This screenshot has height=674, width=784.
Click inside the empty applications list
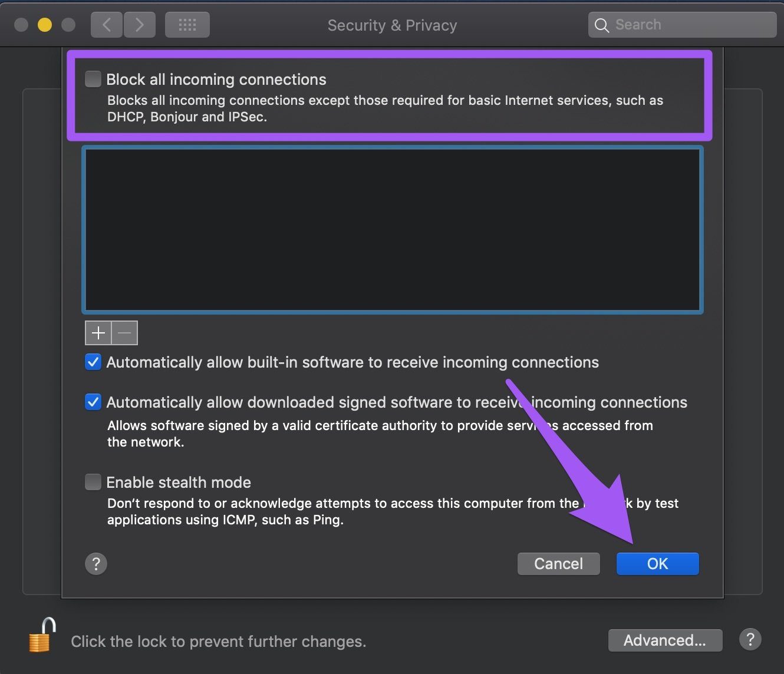click(393, 230)
